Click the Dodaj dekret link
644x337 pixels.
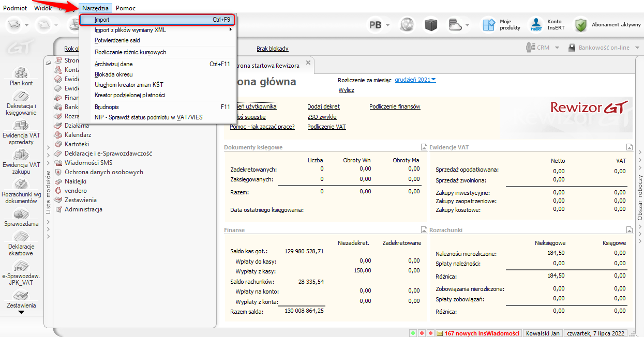click(323, 106)
